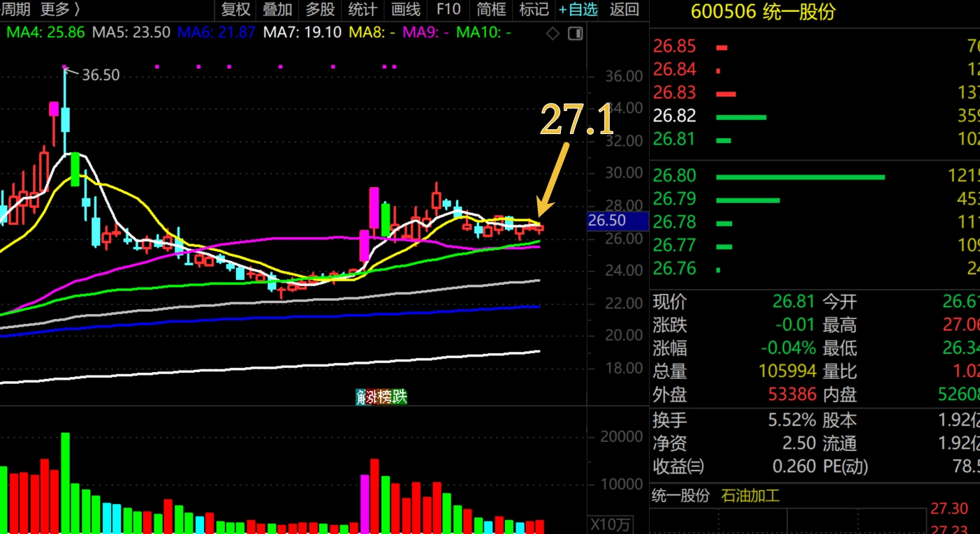Open the 复权 adjustment menu
This screenshot has width=980, height=534.
pyautogui.click(x=235, y=10)
